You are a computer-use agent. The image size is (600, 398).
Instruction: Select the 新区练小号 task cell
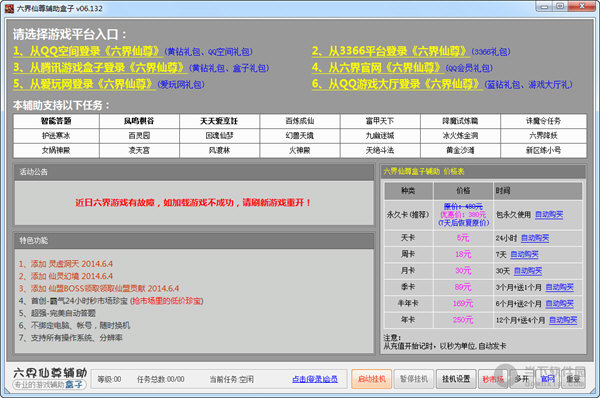pos(543,150)
